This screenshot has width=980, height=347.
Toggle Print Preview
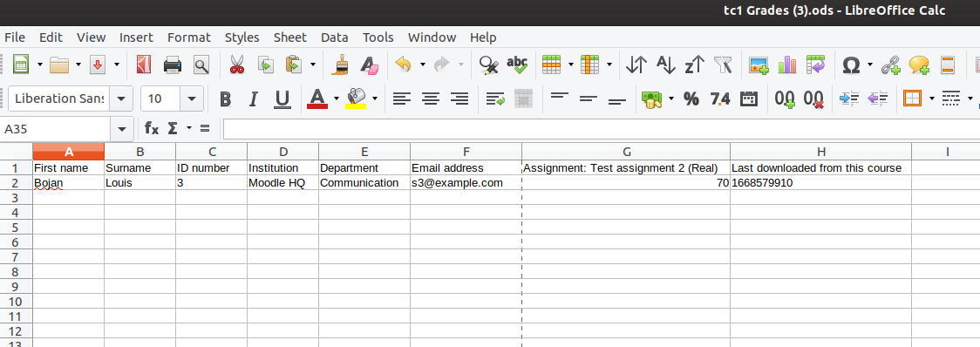[201, 65]
